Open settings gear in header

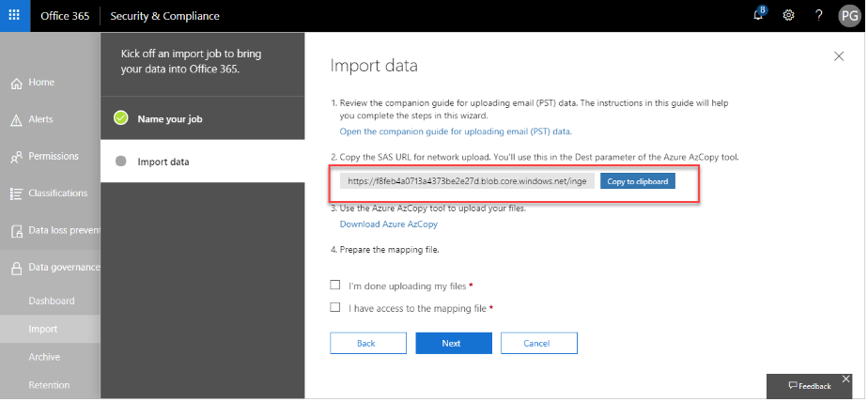[x=788, y=16]
